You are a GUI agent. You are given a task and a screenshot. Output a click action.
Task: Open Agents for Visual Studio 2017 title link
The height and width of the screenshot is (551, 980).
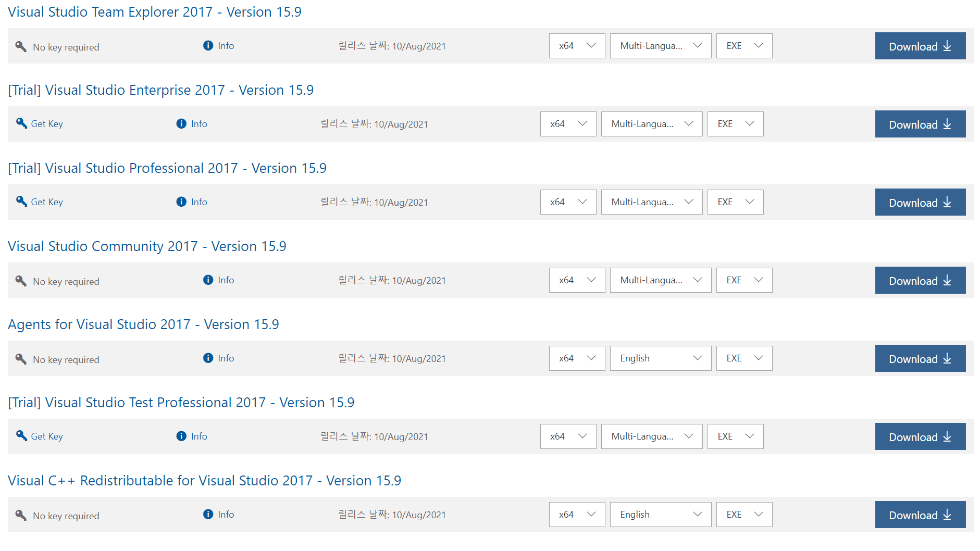(143, 324)
